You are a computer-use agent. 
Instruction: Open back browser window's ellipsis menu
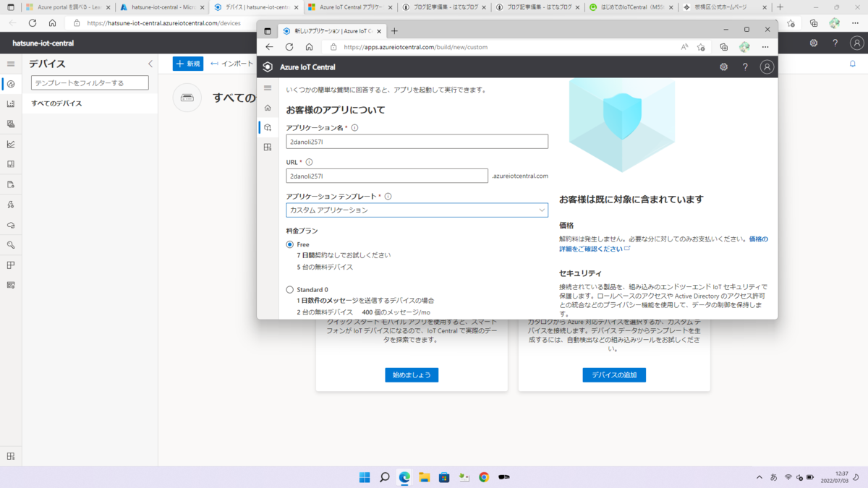tap(856, 23)
